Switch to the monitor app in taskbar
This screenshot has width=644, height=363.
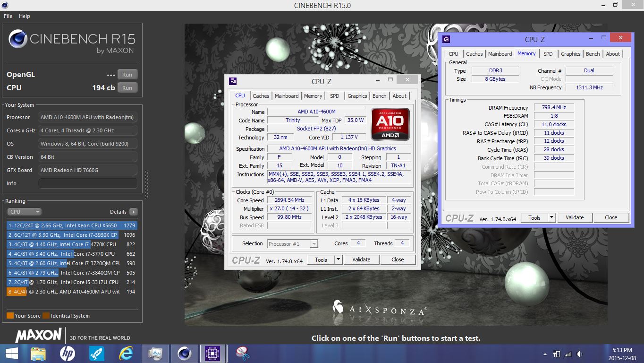(x=155, y=353)
